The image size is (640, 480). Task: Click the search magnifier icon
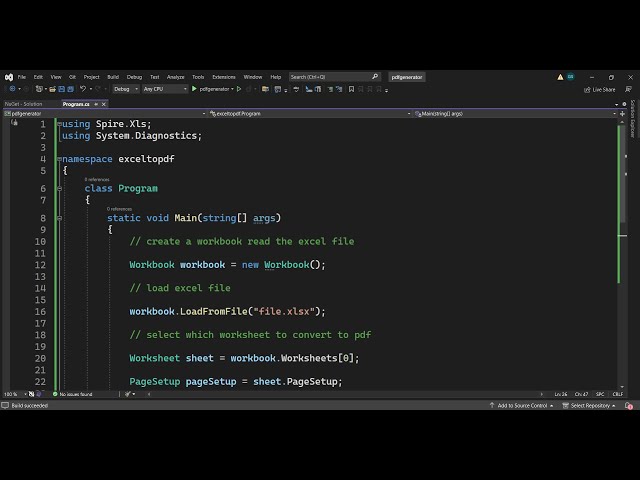375,77
